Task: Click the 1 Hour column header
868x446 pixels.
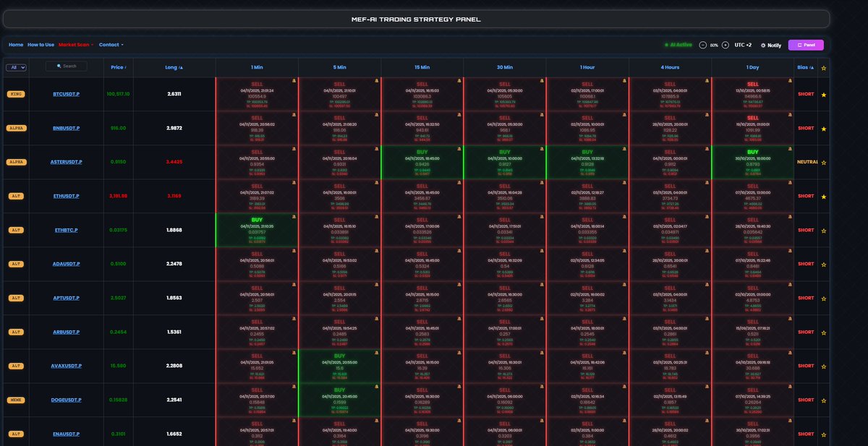Action: 587,67
